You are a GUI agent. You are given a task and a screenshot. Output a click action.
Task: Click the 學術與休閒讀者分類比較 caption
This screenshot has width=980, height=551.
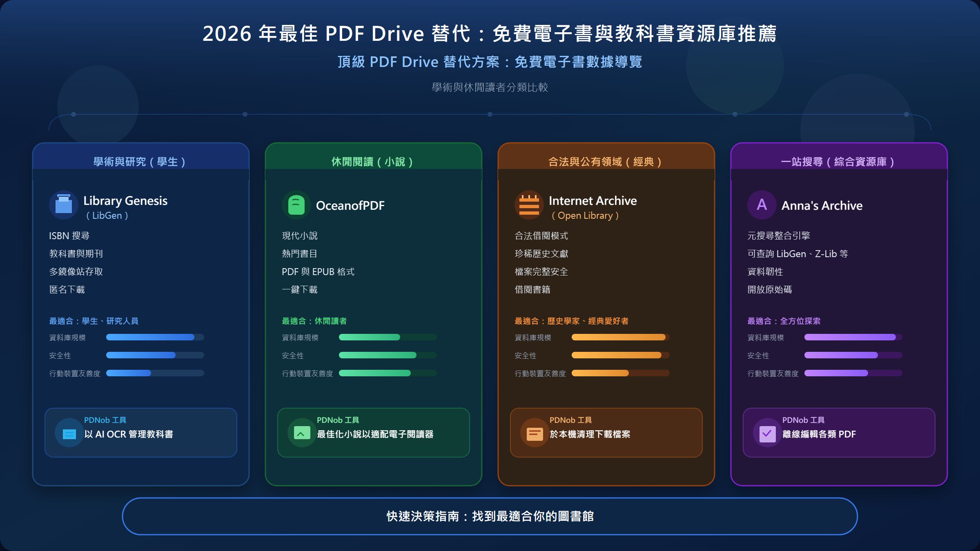tap(490, 87)
